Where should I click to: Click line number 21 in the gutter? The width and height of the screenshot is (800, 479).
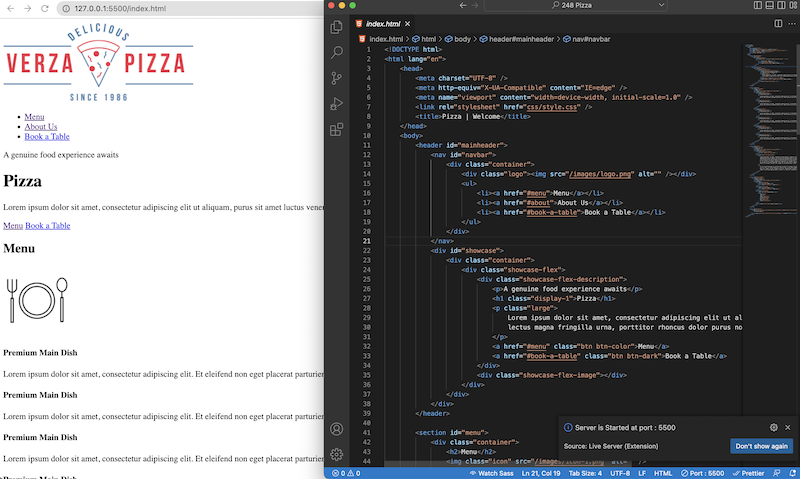click(x=367, y=241)
